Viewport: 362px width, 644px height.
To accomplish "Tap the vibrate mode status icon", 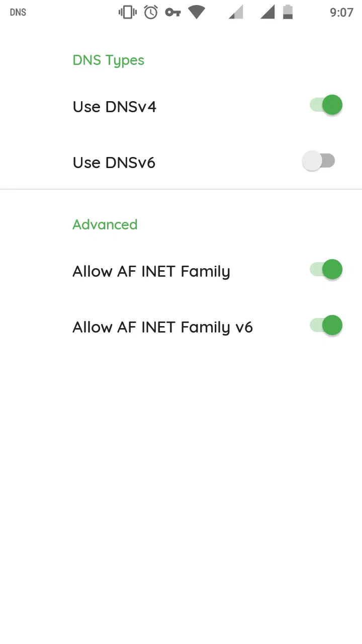I will coord(128,12).
